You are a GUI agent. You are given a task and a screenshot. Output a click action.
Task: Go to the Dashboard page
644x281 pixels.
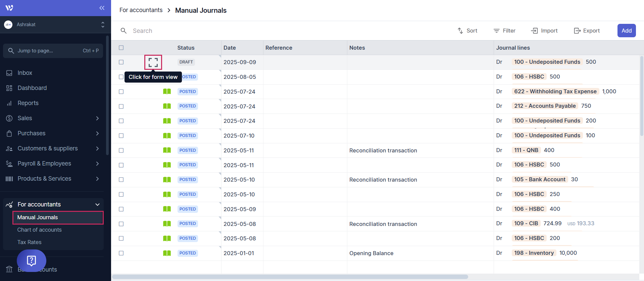[32, 88]
